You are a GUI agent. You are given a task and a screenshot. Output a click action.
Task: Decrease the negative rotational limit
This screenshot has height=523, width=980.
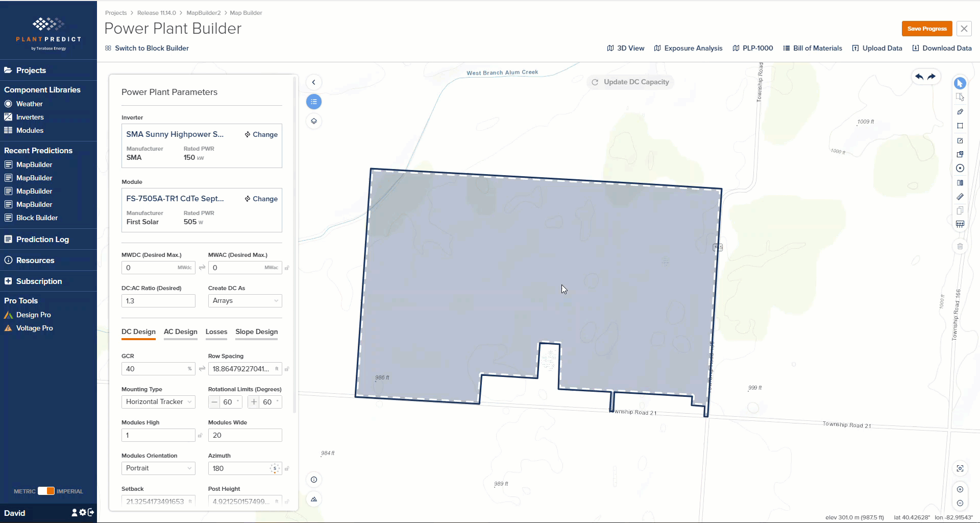click(214, 402)
